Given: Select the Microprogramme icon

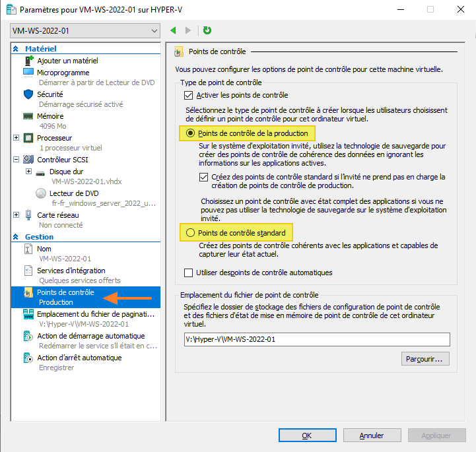Looking at the screenshot, I should tap(28, 73).
